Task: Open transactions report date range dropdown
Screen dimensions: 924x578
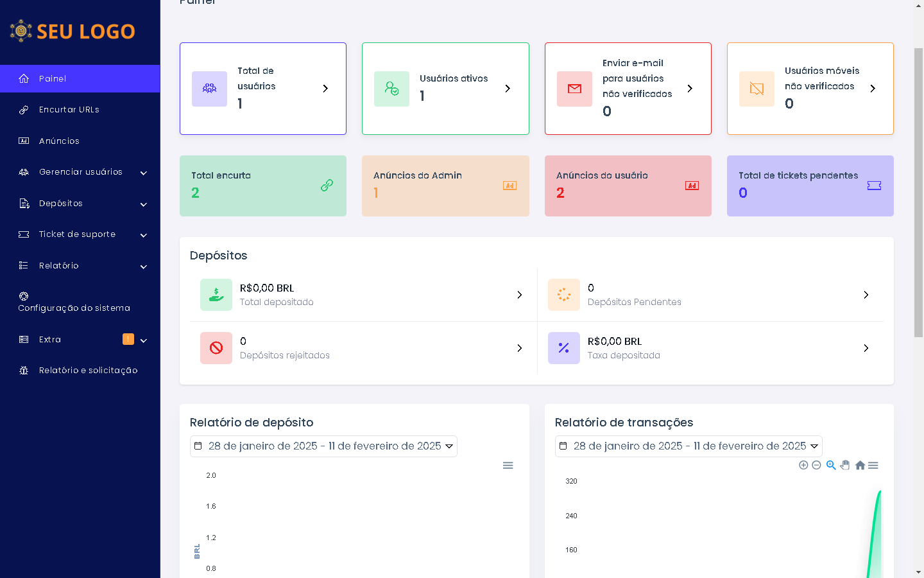Action: [689, 446]
